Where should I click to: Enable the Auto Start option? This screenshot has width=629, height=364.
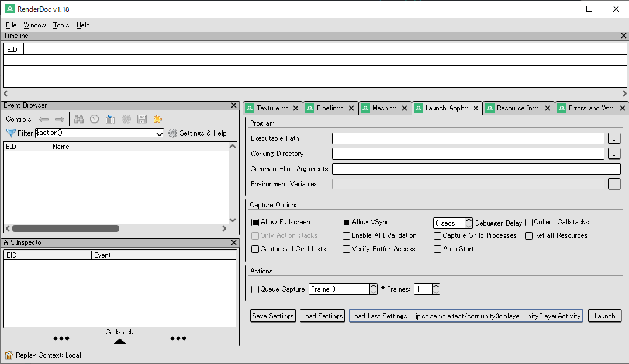(x=437, y=248)
